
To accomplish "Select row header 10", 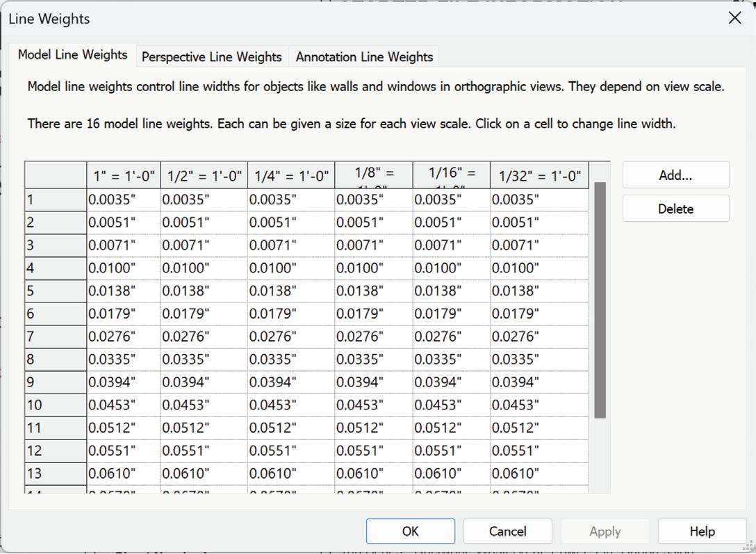I will pyautogui.click(x=56, y=405).
